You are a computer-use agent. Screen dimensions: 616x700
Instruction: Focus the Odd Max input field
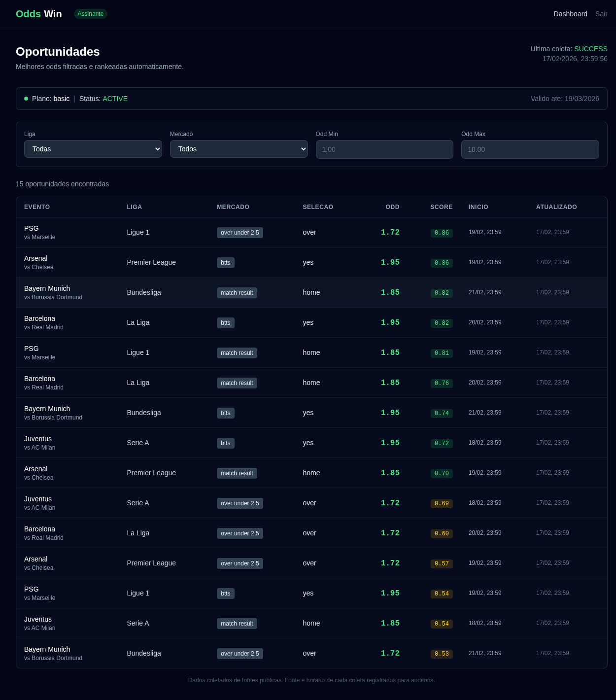tap(530, 149)
